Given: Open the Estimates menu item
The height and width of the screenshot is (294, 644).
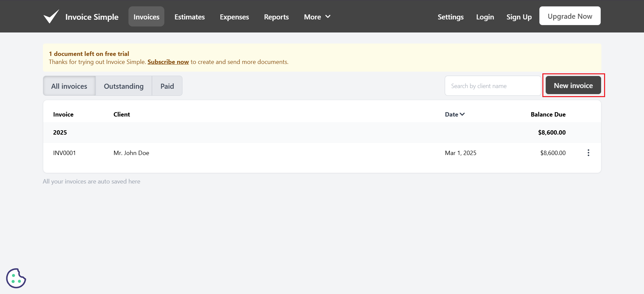Looking at the screenshot, I should (190, 17).
